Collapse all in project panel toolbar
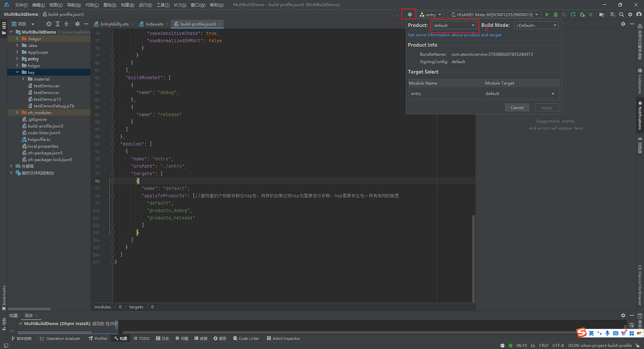 pyautogui.click(x=67, y=24)
